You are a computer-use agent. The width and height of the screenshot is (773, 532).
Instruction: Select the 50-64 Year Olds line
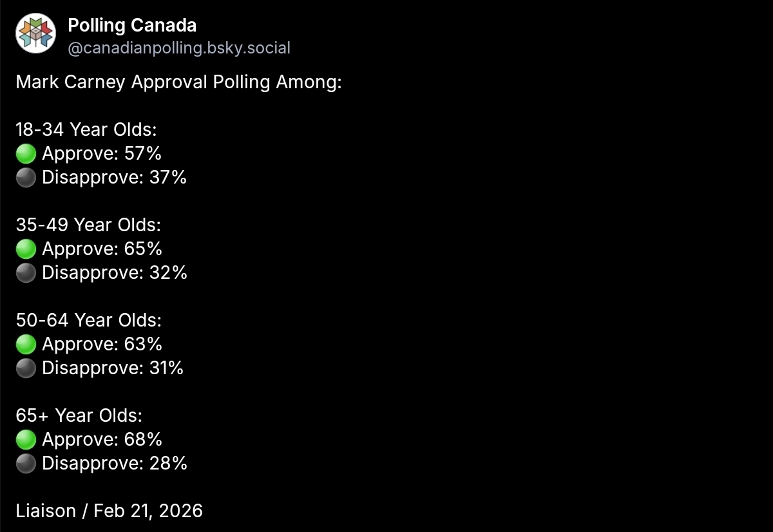(89, 320)
